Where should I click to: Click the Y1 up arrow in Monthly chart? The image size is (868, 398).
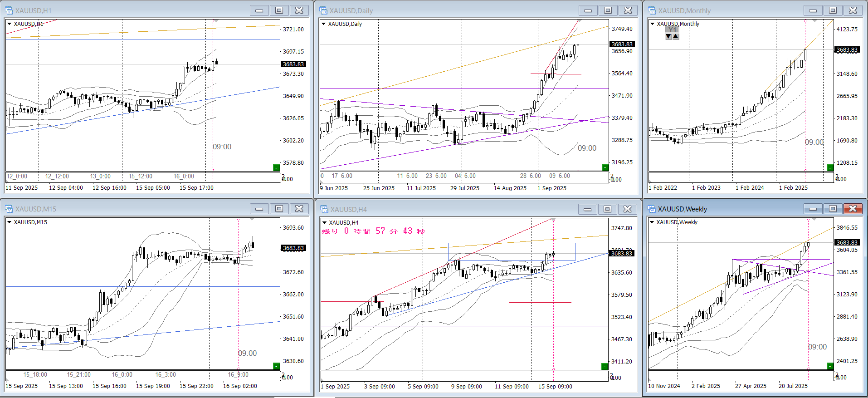(x=676, y=36)
